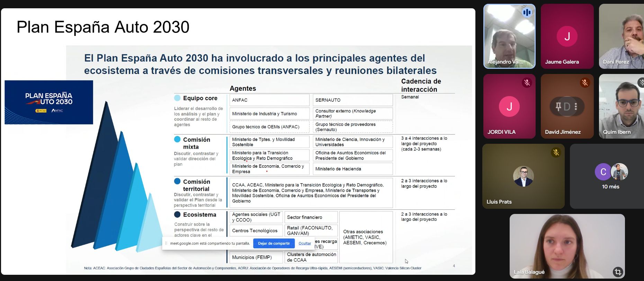
Task: Click the Plan España Auto 2030 blue logo
Action: [49, 102]
